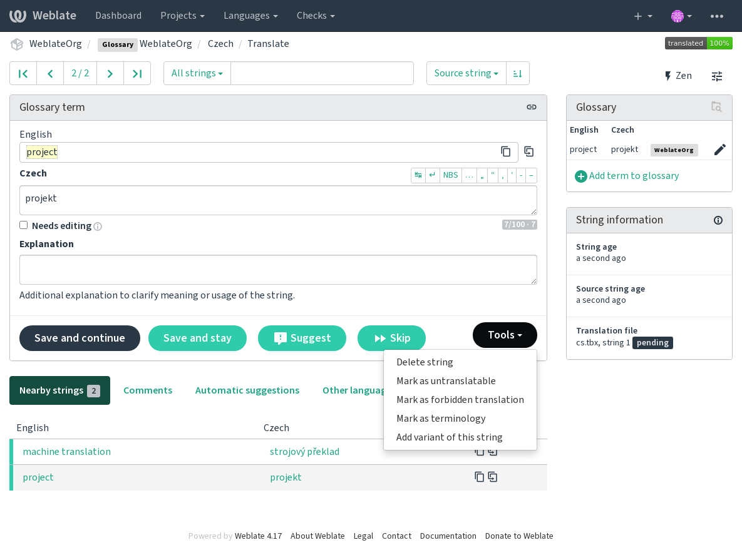The height and width of the screenshot is (560, 742).
Task: Copy projekt row translation to clipboard
Action: (480, 477)
